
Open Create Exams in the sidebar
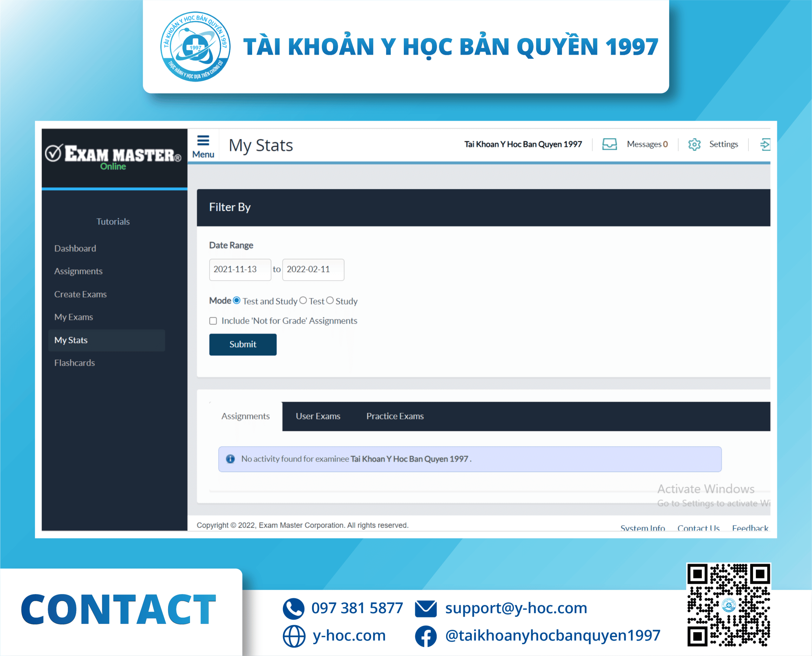pyautogui.click(x=81, y=294)
